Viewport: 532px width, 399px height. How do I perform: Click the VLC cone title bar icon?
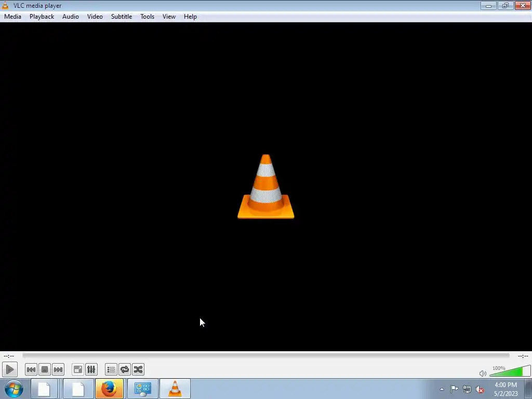point(5,5)
